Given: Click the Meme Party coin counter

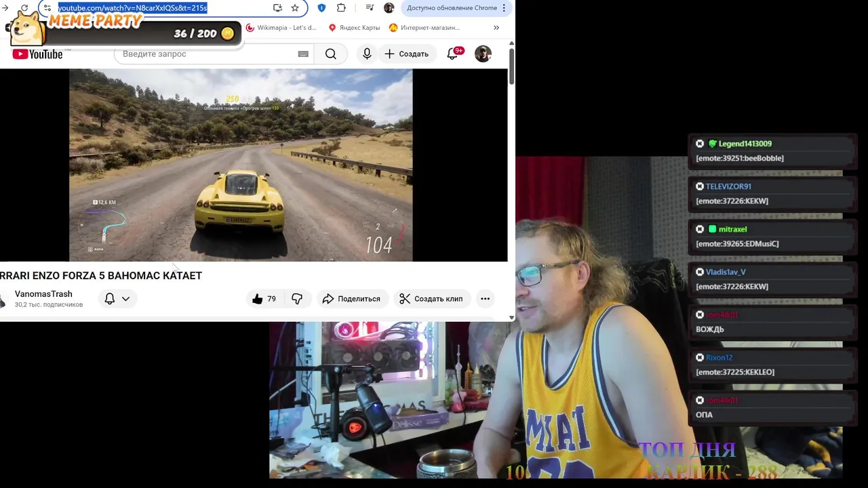Looking at the screenshot, I should point(203,33).
